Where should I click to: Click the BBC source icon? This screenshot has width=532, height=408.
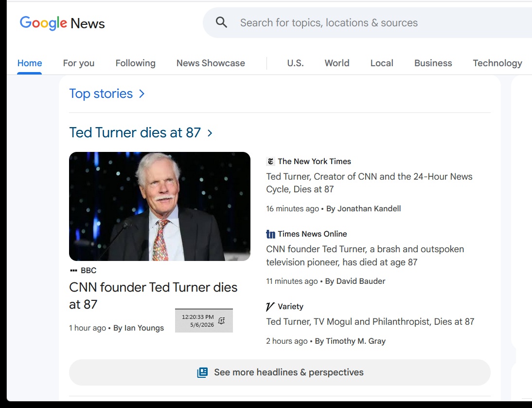[x=73, y=270]
